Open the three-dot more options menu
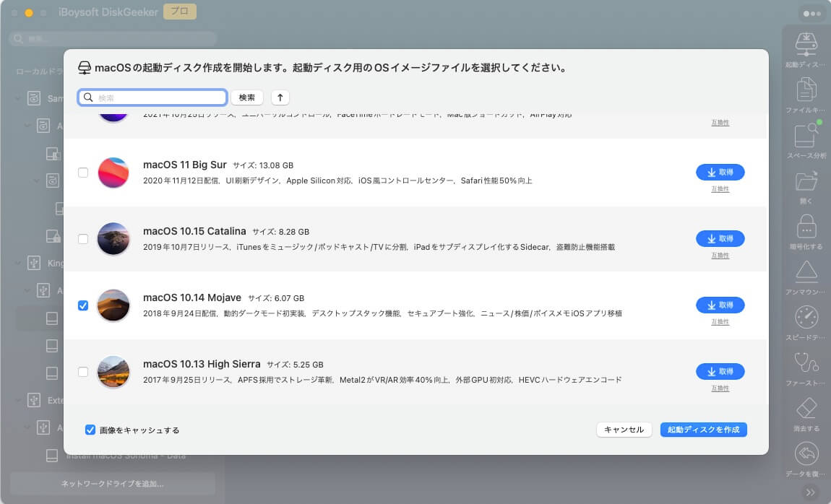 click(x=812, y=14)
